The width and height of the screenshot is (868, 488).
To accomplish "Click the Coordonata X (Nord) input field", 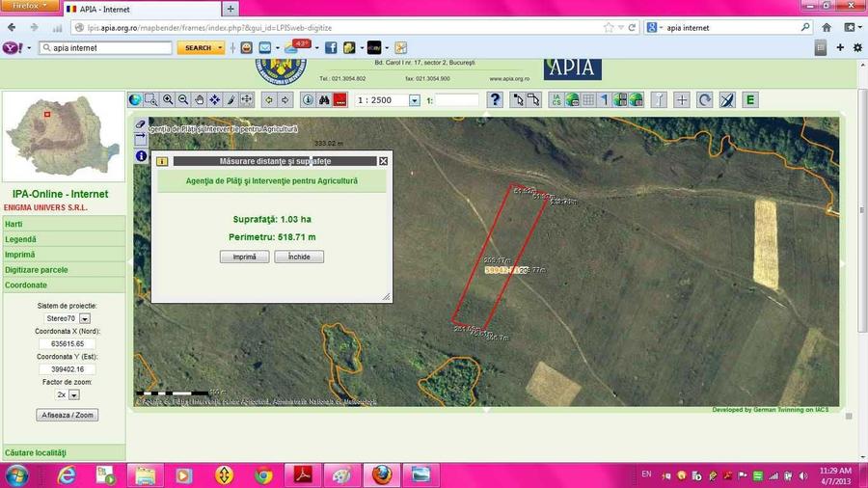I will pos(68,343).
